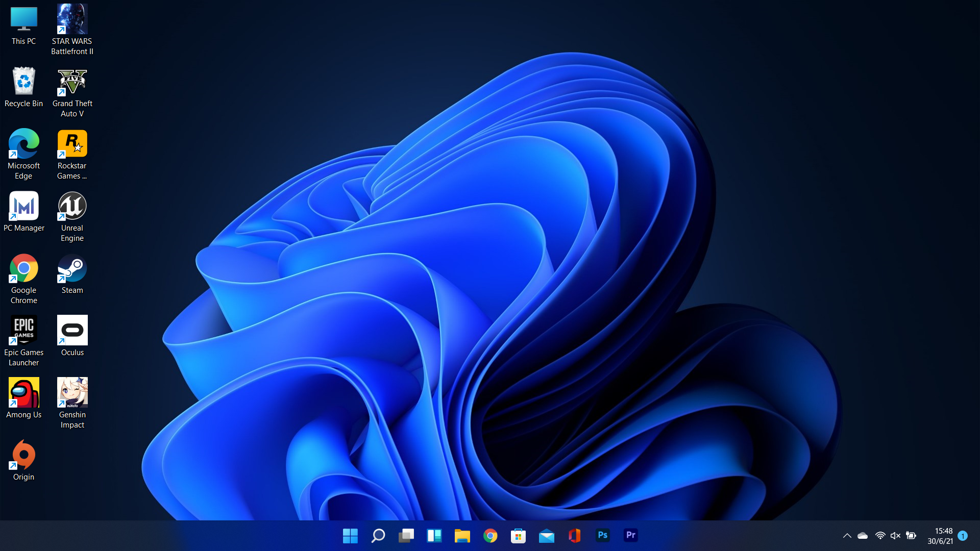Select the Origin desktop shortcut

pyautogui.click(x=23, y=461)
